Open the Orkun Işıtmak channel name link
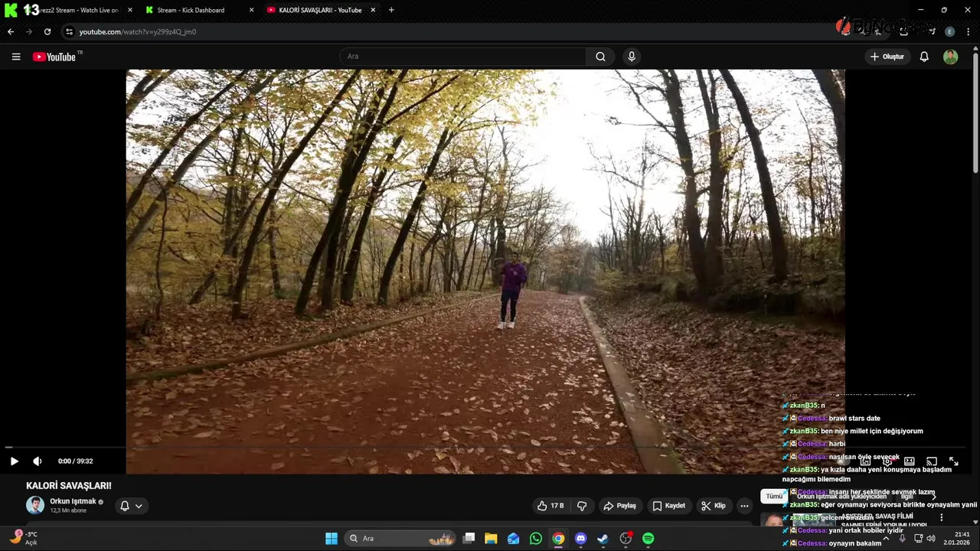980x551 pixels. pyautogui.click(x=73, y=501)
